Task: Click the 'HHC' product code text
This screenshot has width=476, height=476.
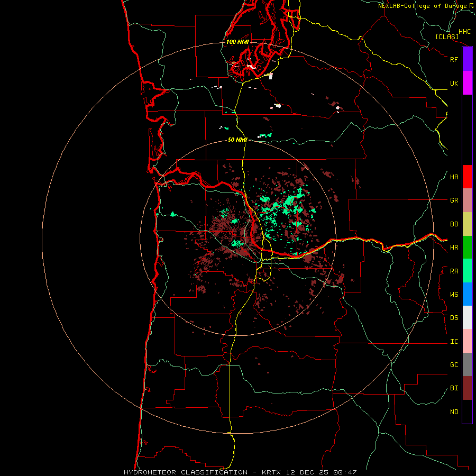Action: (x=464, y=32)
